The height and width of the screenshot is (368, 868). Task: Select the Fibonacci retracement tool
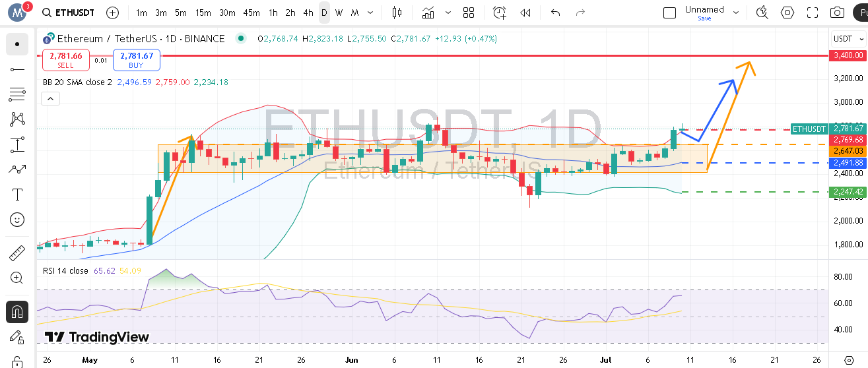17,94
